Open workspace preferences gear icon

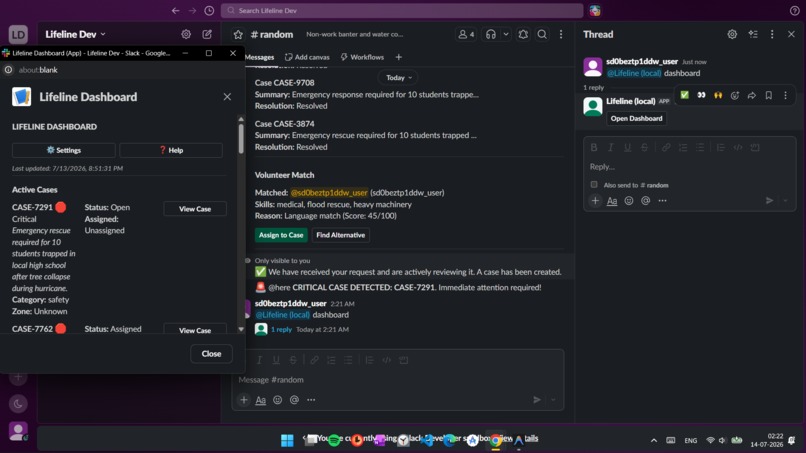click(x=186, y=34)
